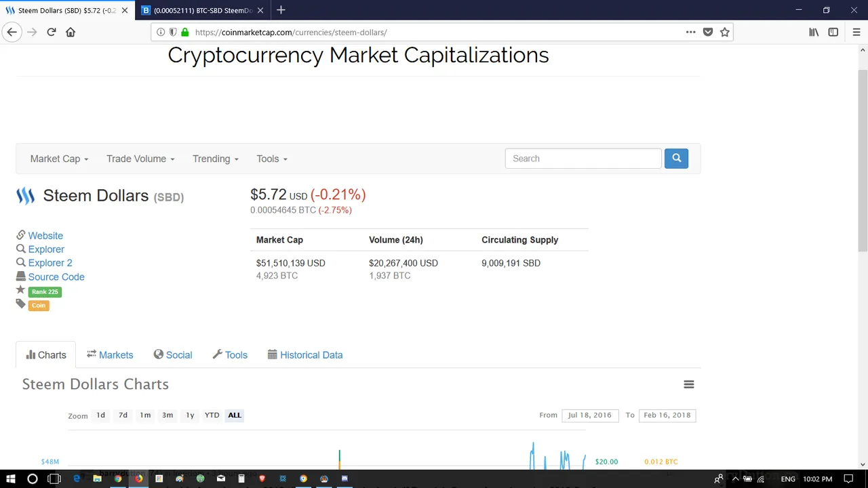The height and width of the screenshot is (488, 868).
Task: Open the Explorer link
Action: point(46,249)
